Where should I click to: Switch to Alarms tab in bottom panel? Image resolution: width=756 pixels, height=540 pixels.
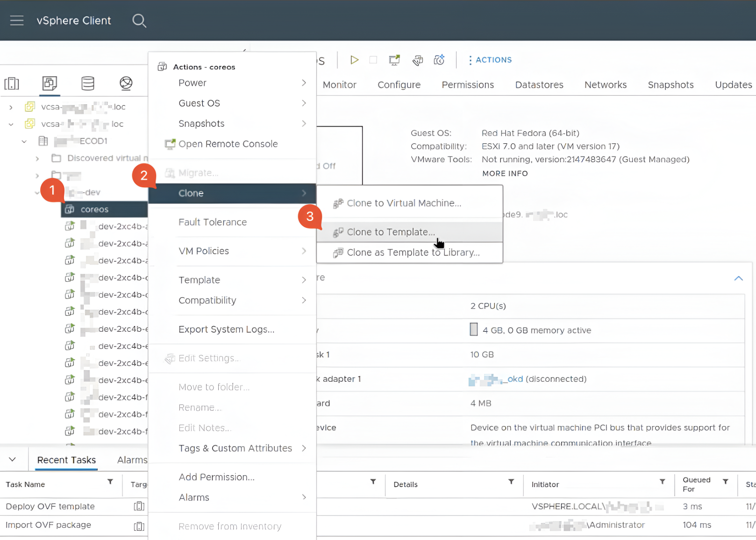132,460
